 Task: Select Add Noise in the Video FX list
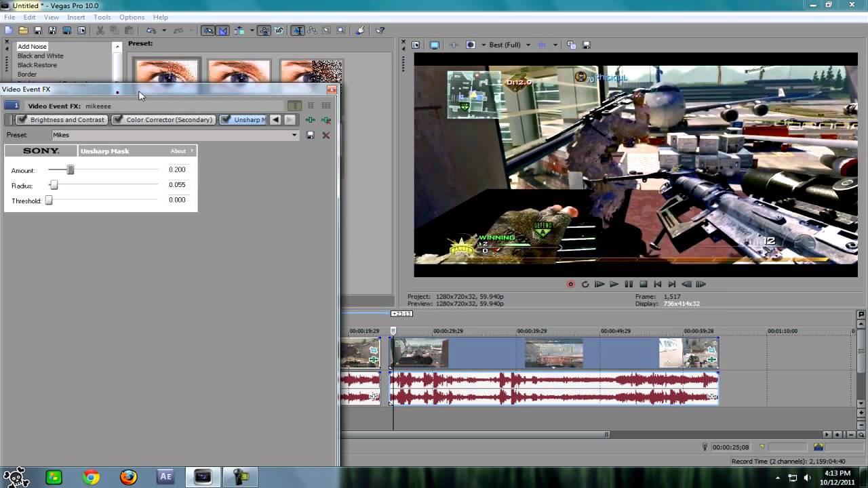pyautogui.click(x=32, y=47)
